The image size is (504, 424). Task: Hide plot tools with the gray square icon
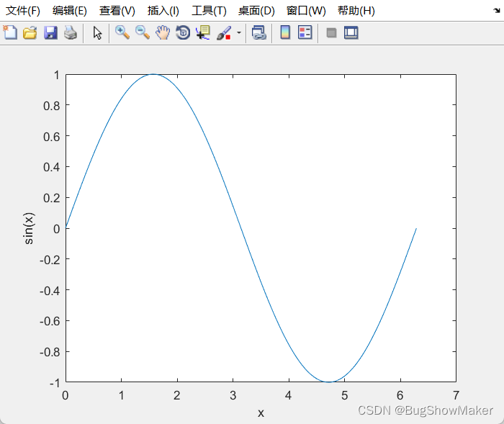(331, 33)
